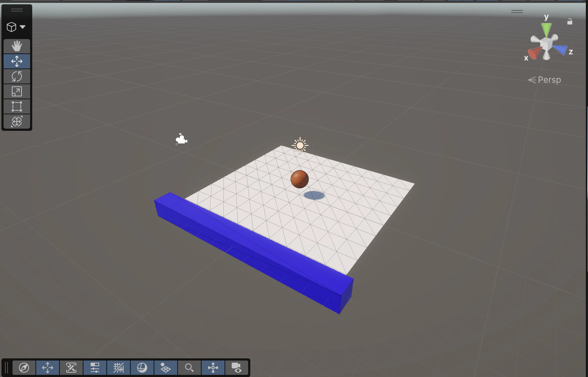
Task: Toggle the scene view rotation lock
Action: [x=570, y=22]
